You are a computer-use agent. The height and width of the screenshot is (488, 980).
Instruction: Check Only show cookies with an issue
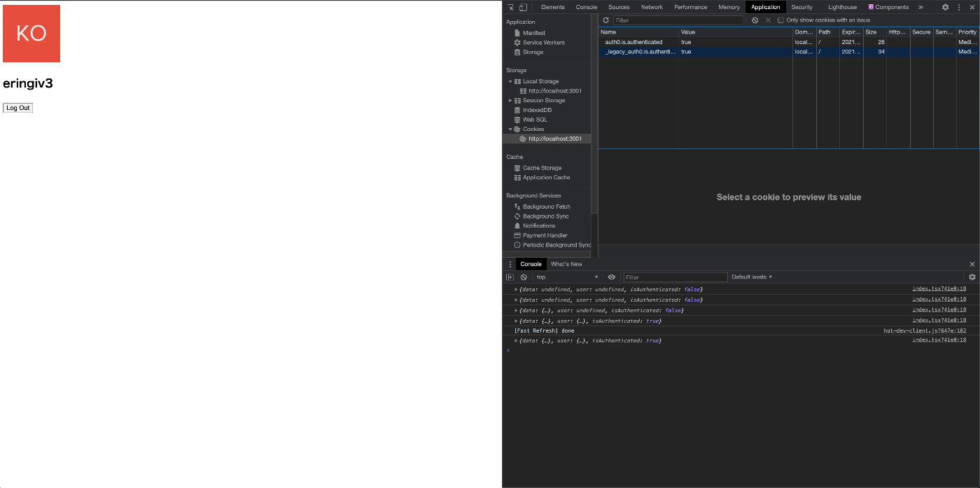[x=781, y=20]
